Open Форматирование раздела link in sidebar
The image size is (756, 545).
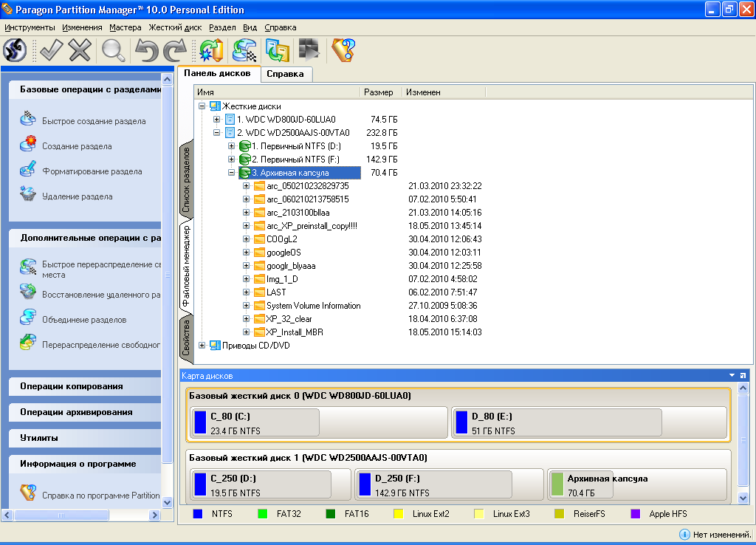point(92,171)
